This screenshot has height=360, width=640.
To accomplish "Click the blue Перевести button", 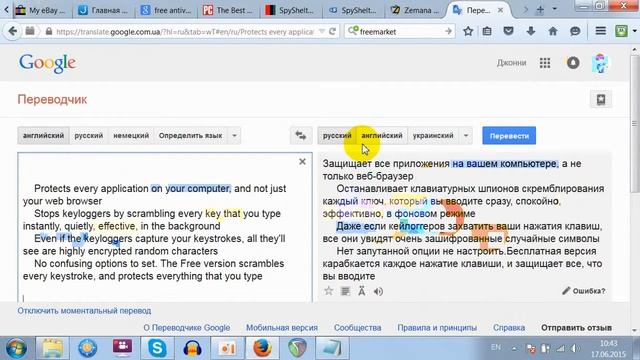I will [509, 136].
